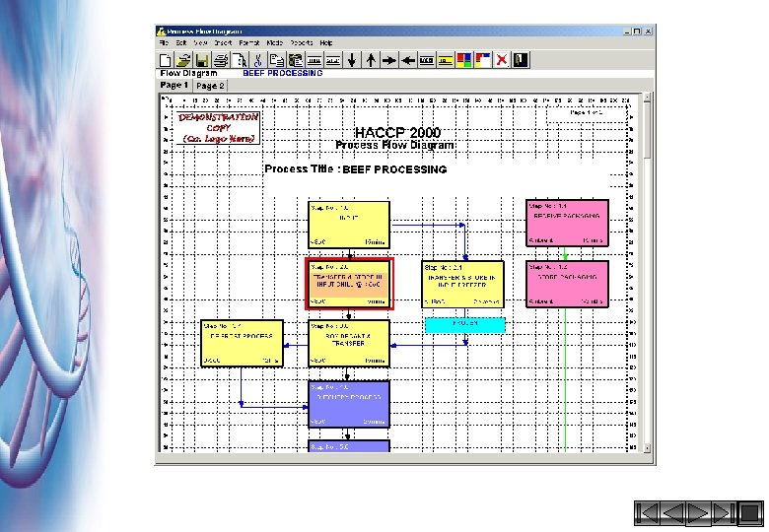Select the yellow Step No 1.0 box
The image size is (769, 532).
pyautogui.click(x=349, y=225)
